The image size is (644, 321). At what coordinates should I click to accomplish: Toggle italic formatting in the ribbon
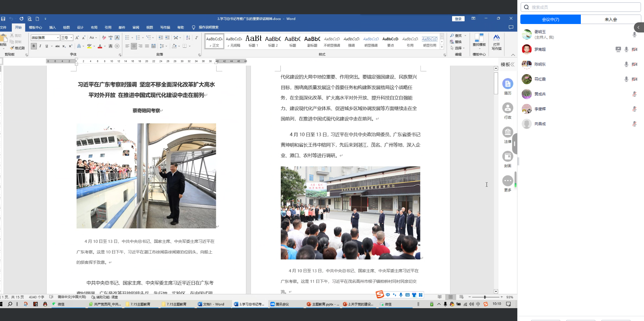coord(40,46)
